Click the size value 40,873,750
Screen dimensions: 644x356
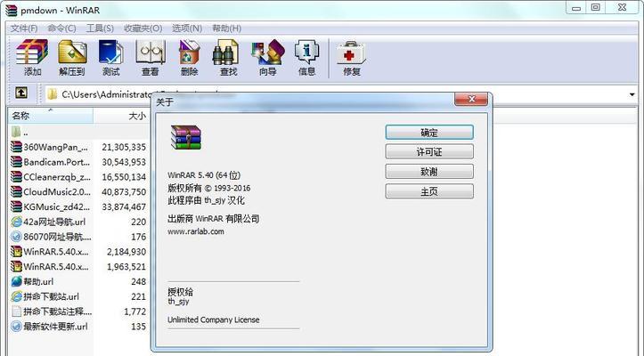coord(124,191)
